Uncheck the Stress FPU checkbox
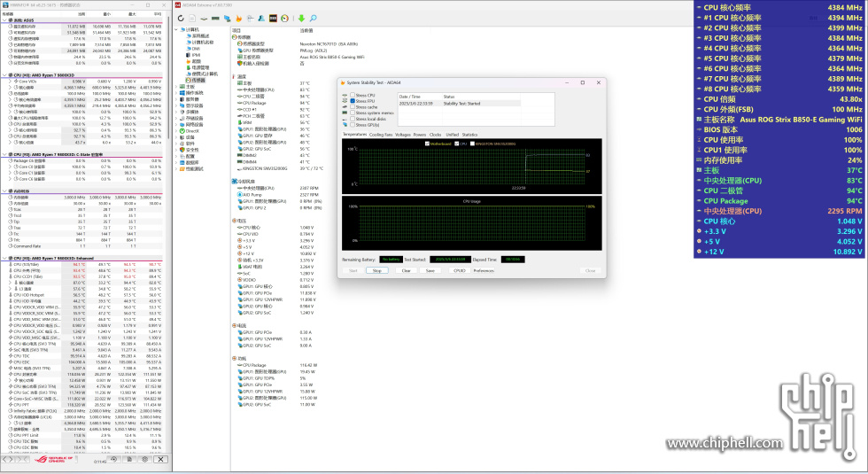Image resolution: width=868 pixels, height=474 pixels. (x=353, y=101)
